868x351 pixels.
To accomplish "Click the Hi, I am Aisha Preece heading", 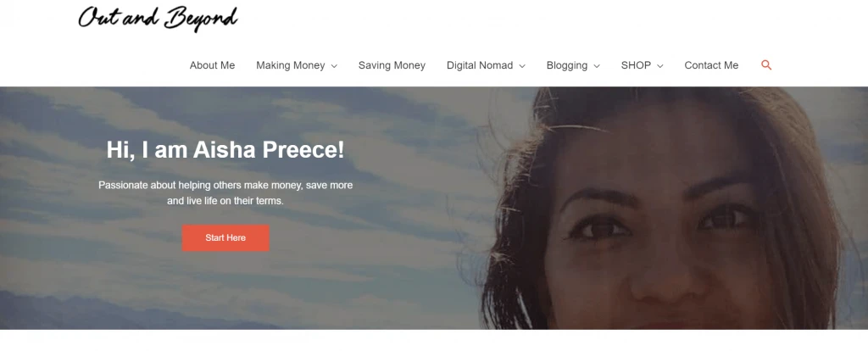I will coord(225,150).
